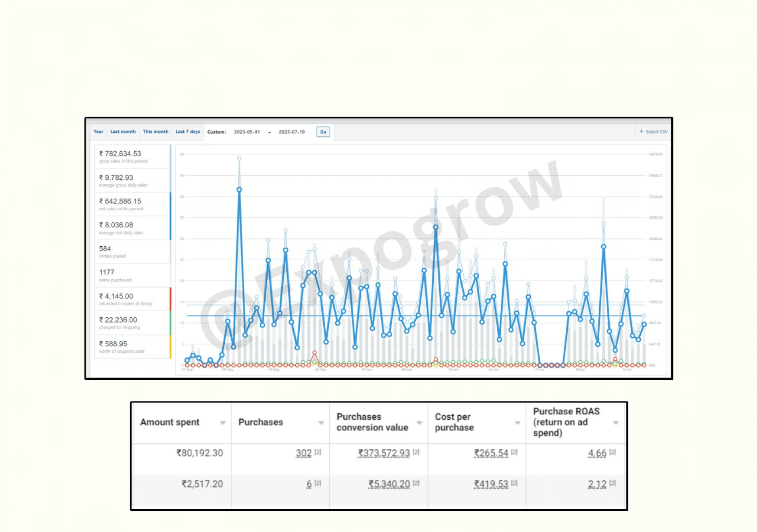Open the 302 purchases detail link
Image resolution: width=757 pixels, height=532 pixels.
coord(304,453)
